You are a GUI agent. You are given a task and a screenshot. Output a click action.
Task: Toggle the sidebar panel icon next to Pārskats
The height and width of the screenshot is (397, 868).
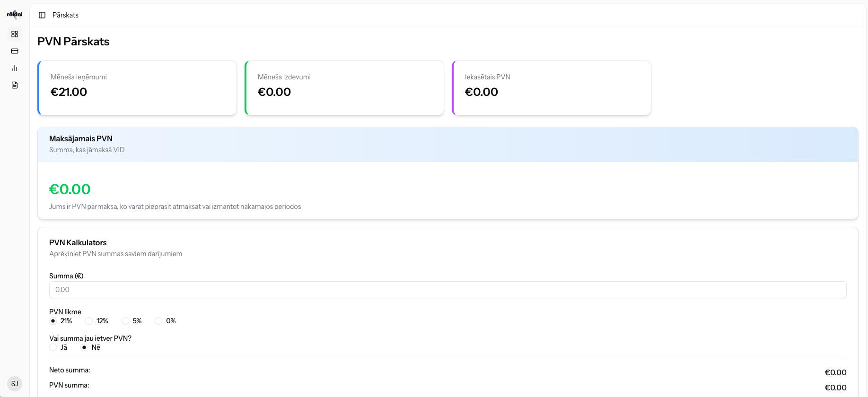pos(42,15)
